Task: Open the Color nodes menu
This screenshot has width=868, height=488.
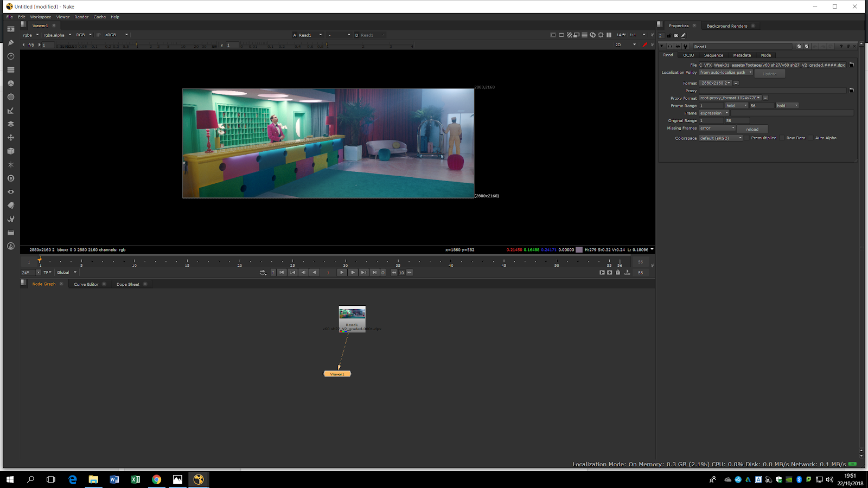Action: 10,84
